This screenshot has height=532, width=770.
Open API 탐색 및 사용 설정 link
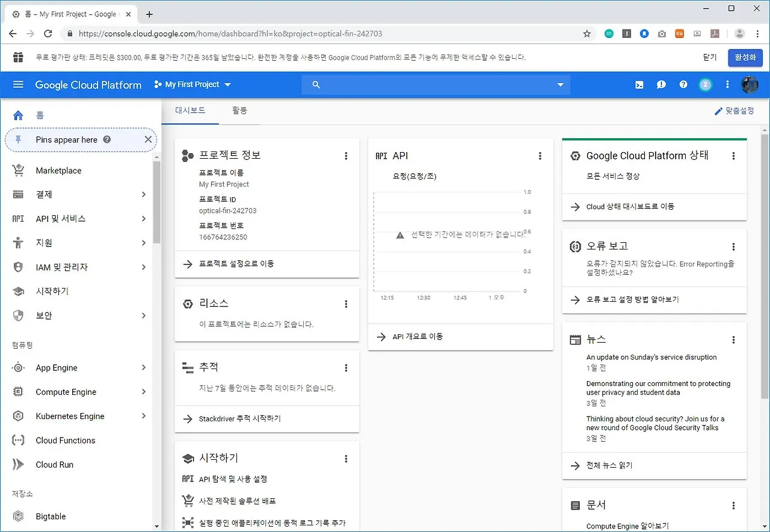233,479
